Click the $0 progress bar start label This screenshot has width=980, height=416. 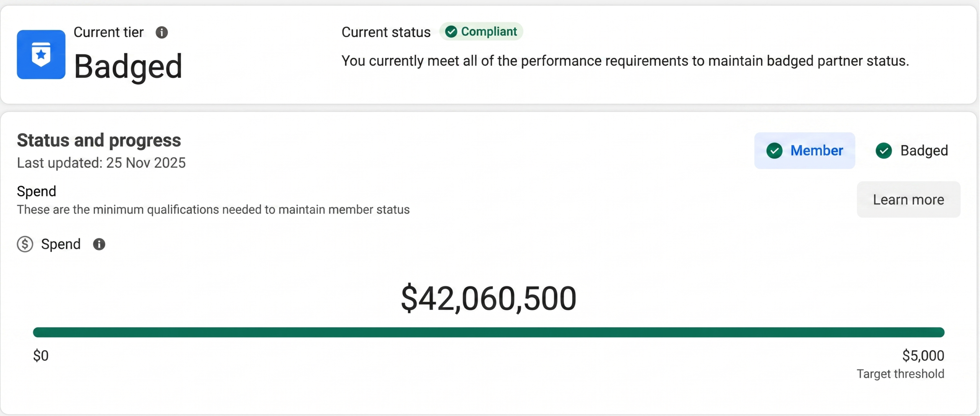pyautogui.click(x=41, y=355)
